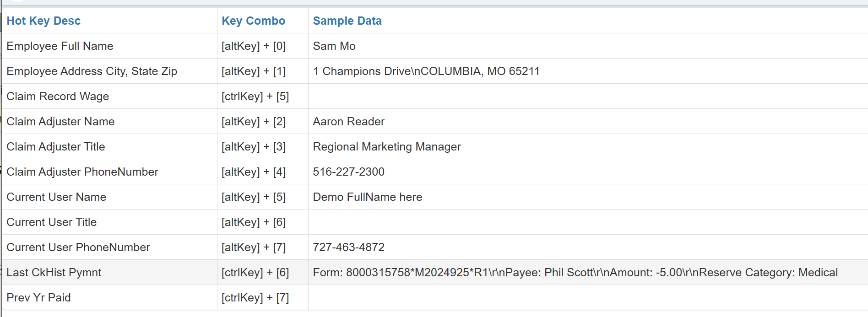Screen dimensions: 868x317
Task: Select the Prev Yr Paid row
Action: [x=38, y=298]
